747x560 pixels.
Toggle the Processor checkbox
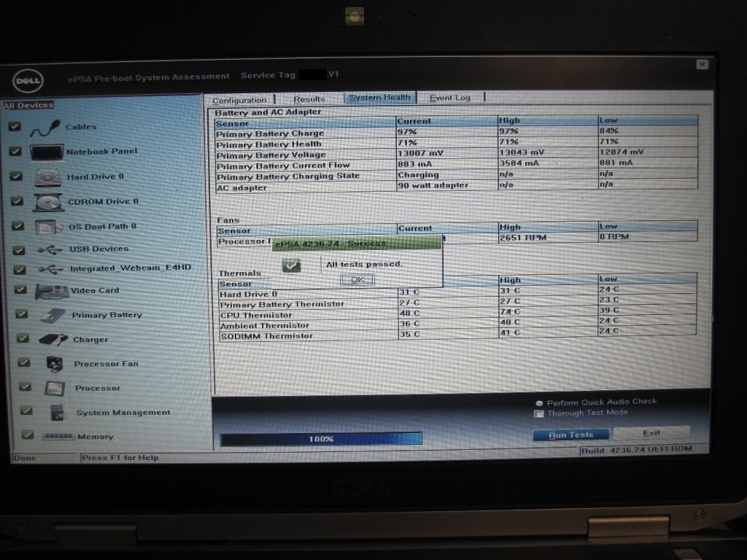pos(25,386)
